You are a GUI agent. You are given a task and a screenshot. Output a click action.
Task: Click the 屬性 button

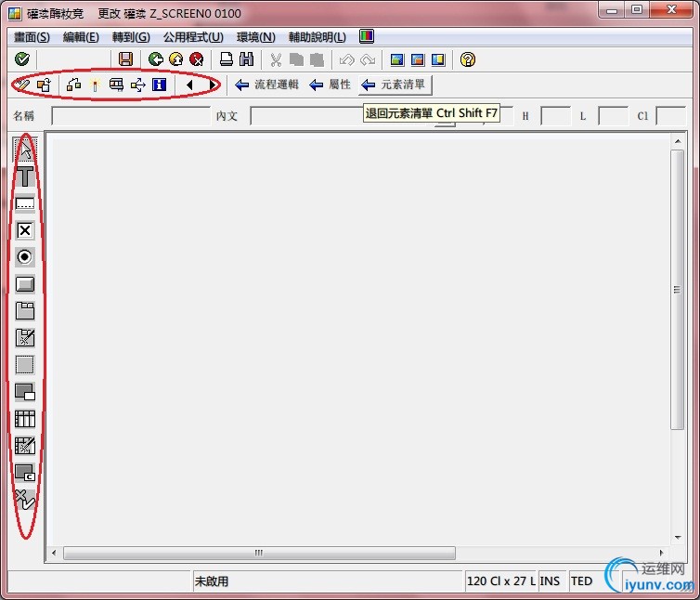pos(330,85)
